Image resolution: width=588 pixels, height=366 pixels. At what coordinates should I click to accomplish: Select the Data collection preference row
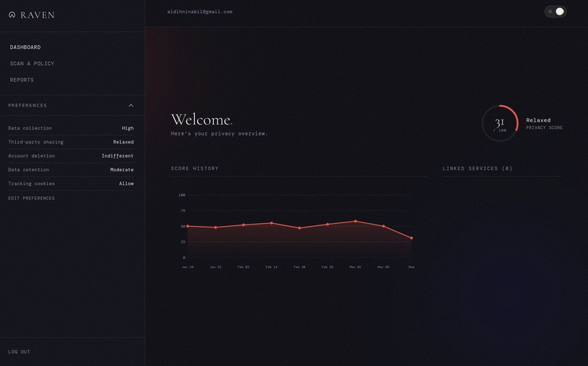[x=71, y=128]
